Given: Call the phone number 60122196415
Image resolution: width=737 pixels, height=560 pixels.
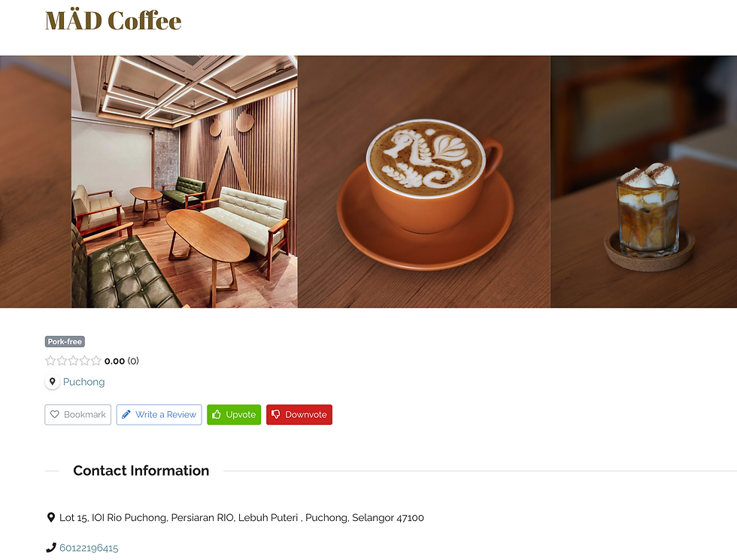Looking at the screenshot, I should (x=89, y=548).
